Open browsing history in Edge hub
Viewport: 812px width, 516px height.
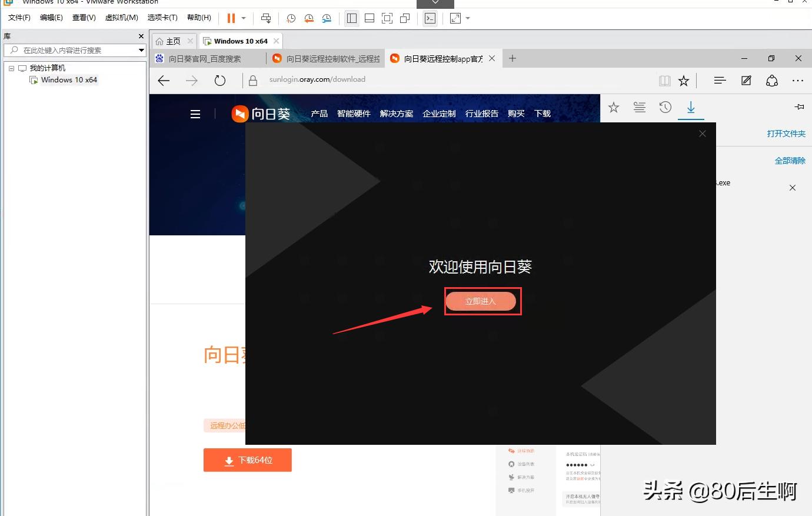coord(665,107)
